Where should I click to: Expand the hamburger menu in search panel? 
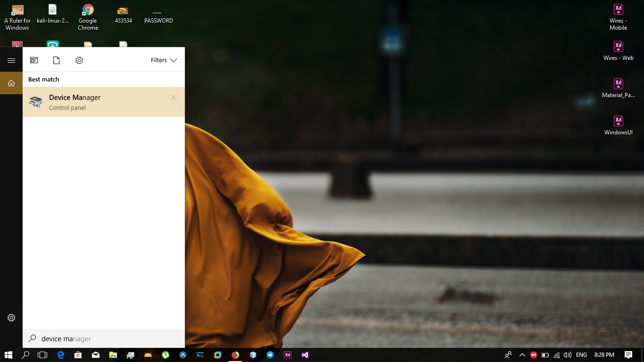coord(11,60)
